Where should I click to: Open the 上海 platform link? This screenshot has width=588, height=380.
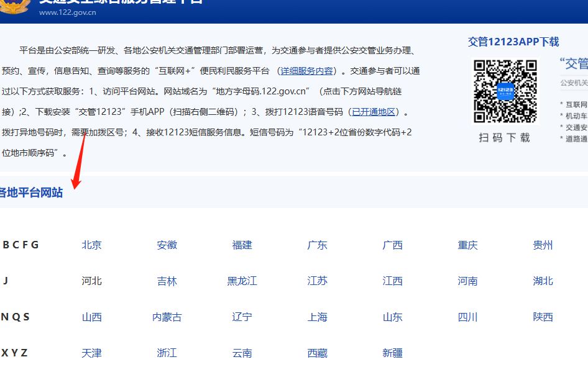tap(317, 317)
